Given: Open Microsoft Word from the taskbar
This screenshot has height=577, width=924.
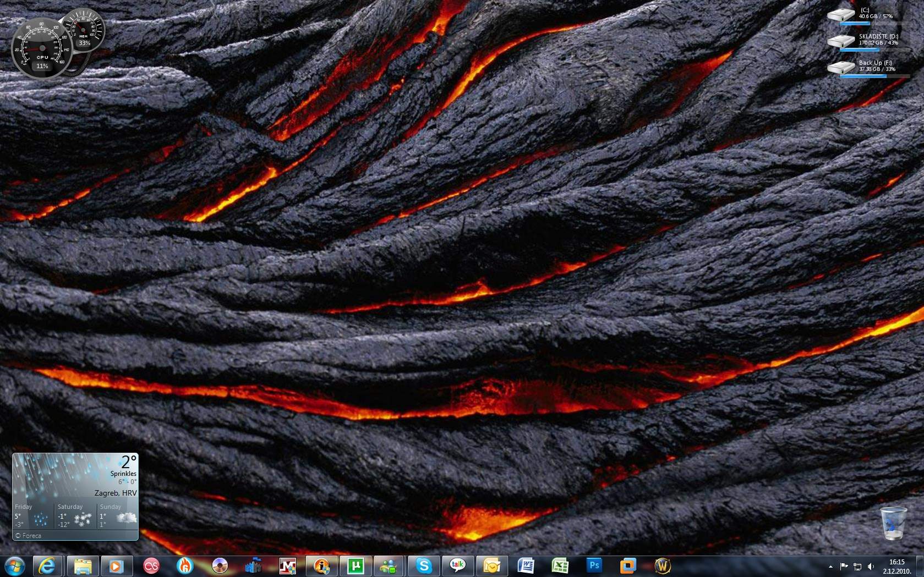Looking at the screenshot, I should (526, 566).
